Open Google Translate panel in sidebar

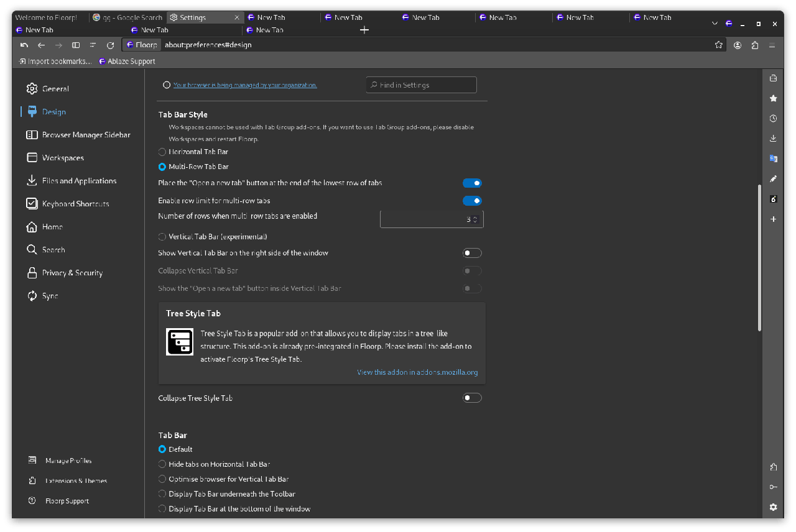pos(773,158)
